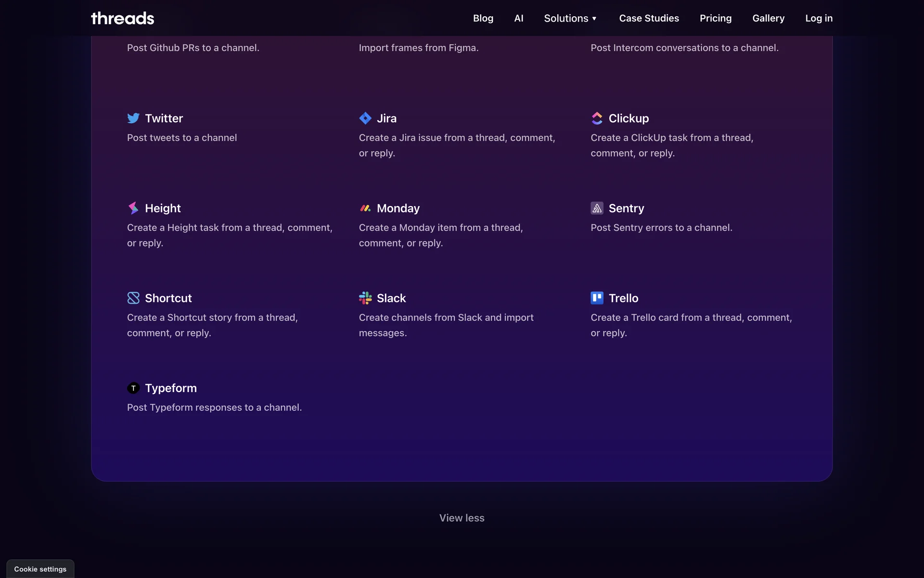Open Case Studies in navigation

649,18
